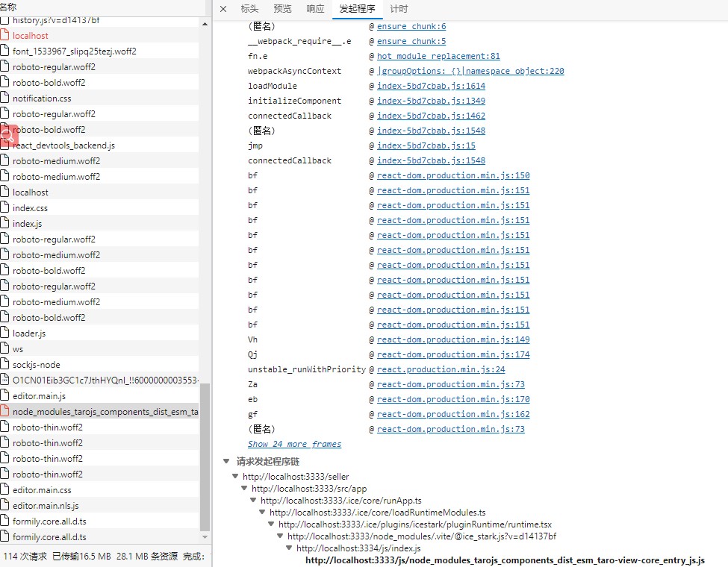Viewport: 728px width, 567px height.
Task: Click the Show 24 more frames link
Action: pos(294,443)
